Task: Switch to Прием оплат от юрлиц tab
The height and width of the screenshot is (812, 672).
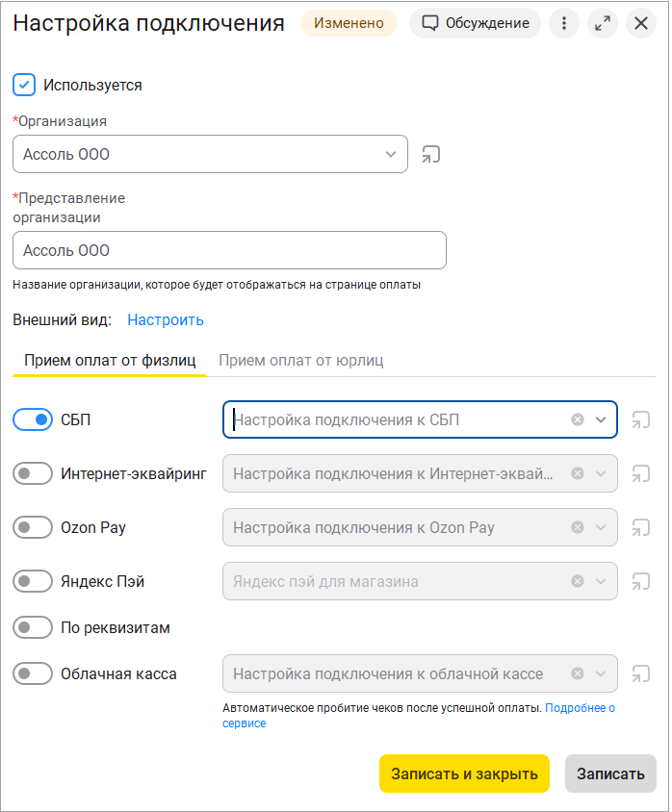Action: tap(301, 361)
